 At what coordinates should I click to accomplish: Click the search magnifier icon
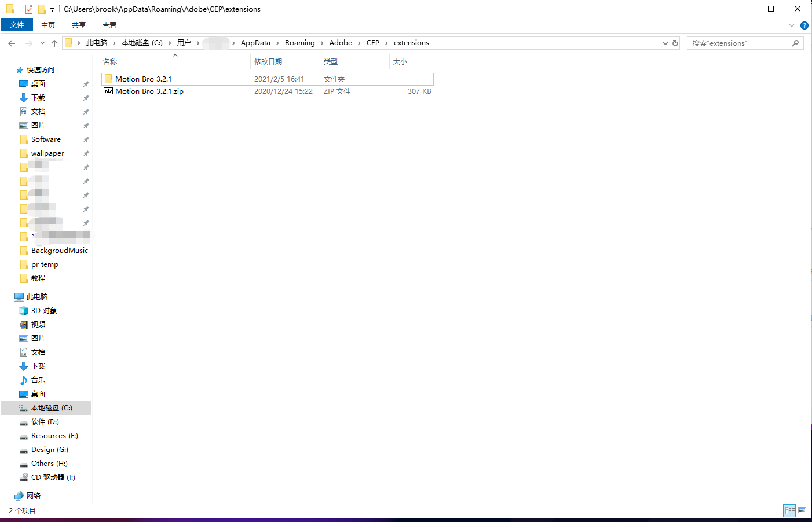(795, 43)
